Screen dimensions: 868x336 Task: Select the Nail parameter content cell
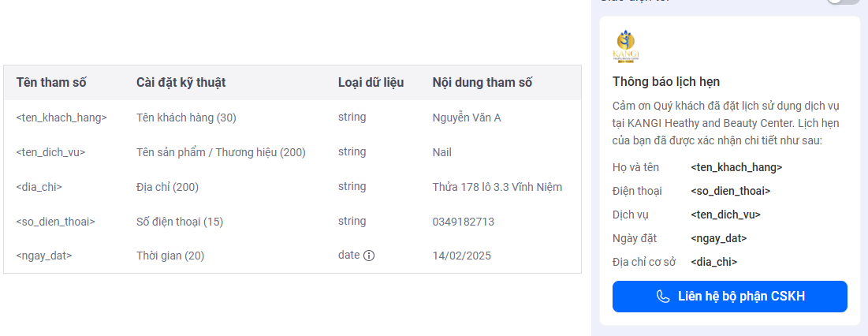pyautogui.click(x=442, y=152)
